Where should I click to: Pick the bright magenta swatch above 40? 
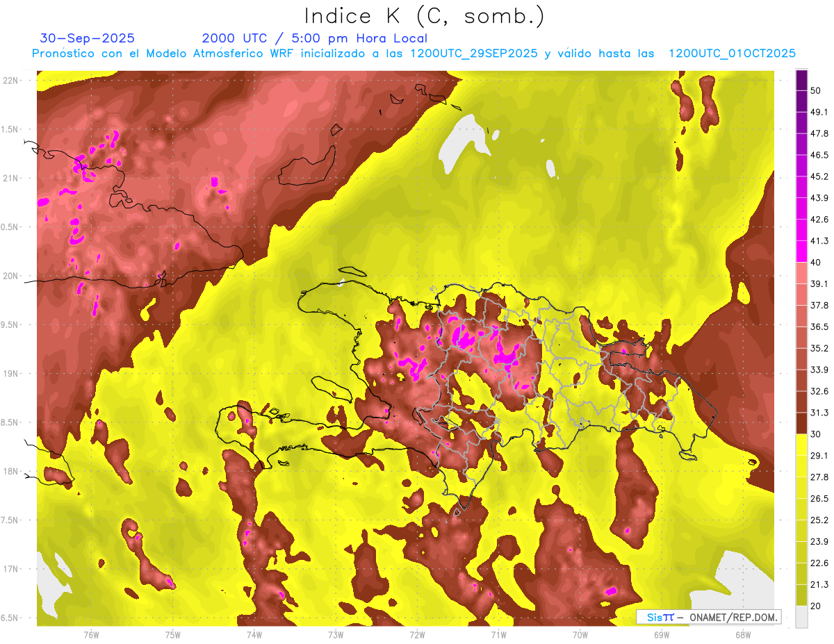click(x=801, y=251)
